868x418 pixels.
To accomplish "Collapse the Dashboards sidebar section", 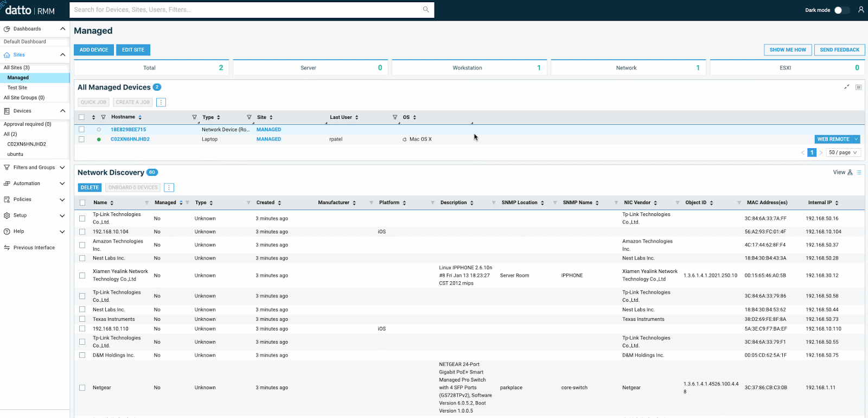I will click(x=62, y=29).
